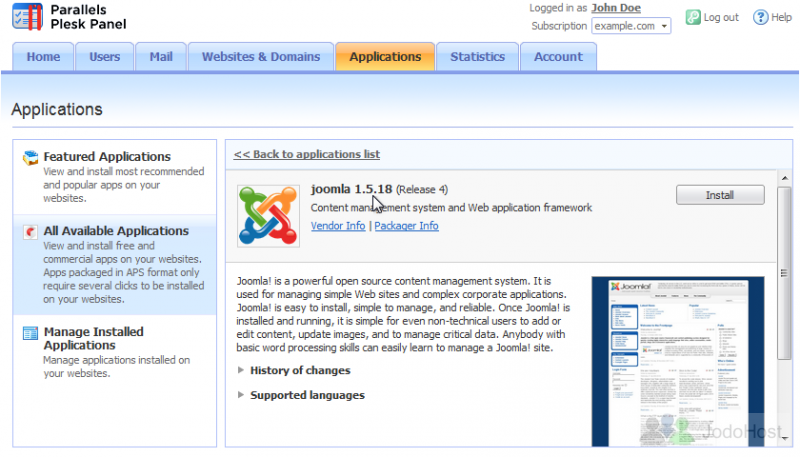Expand Supported languages section
The height and width of the screenshot is (457, 800).
click(307, 395)
